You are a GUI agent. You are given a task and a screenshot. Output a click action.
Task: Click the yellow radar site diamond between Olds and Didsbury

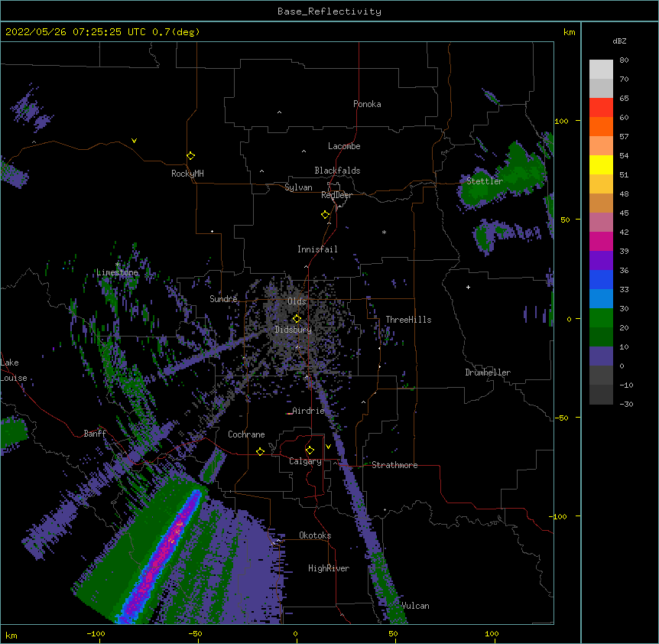(297, 318)
